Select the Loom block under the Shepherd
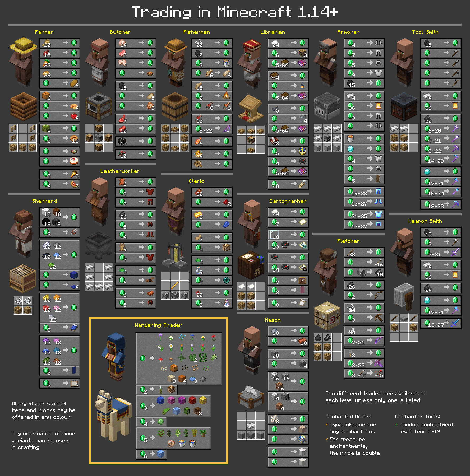Viewport: 470px width, 476px height. coord(23,278)
